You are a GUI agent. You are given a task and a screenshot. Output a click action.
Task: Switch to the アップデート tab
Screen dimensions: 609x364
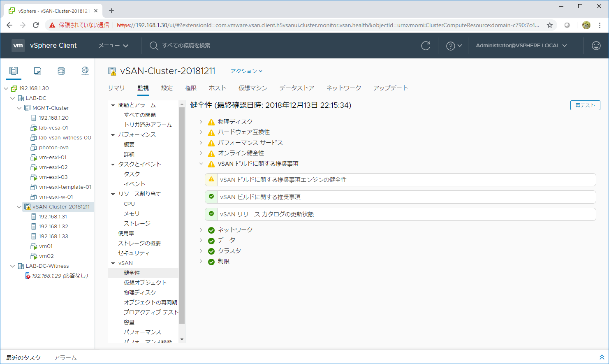tap(391, 88)
